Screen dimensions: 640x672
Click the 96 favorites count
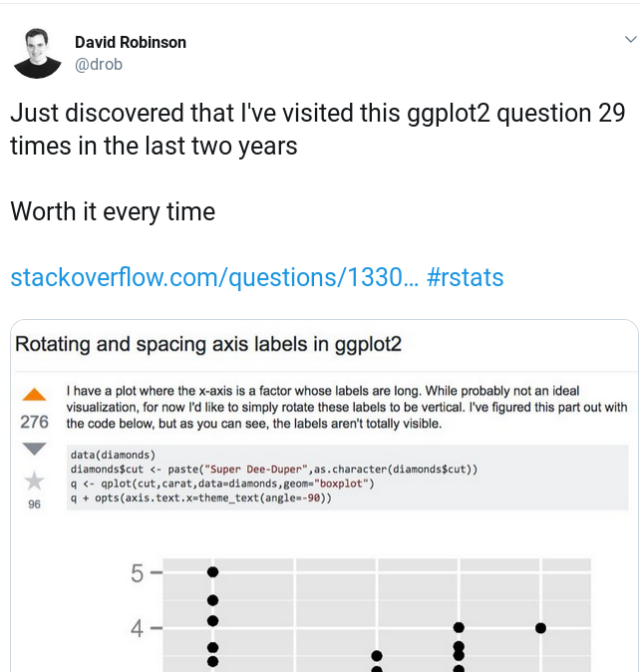coord(34,504)
